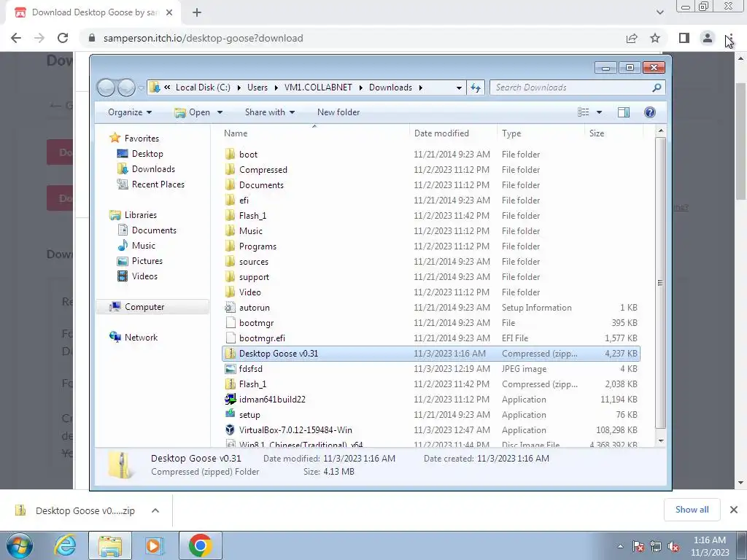Click Show all downloads button
747x560 pixels.
tap(692, 510)
